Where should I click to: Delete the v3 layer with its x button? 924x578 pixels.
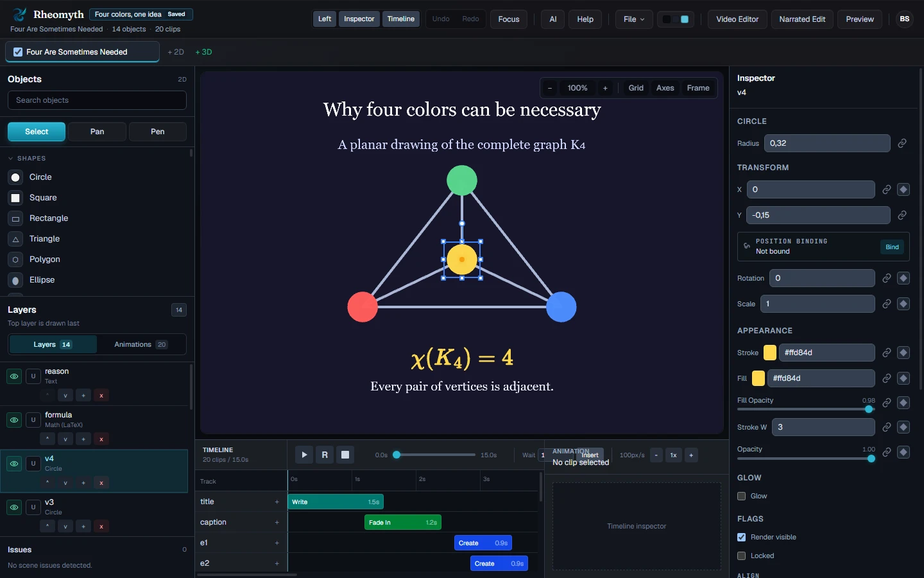pos(101,526)
